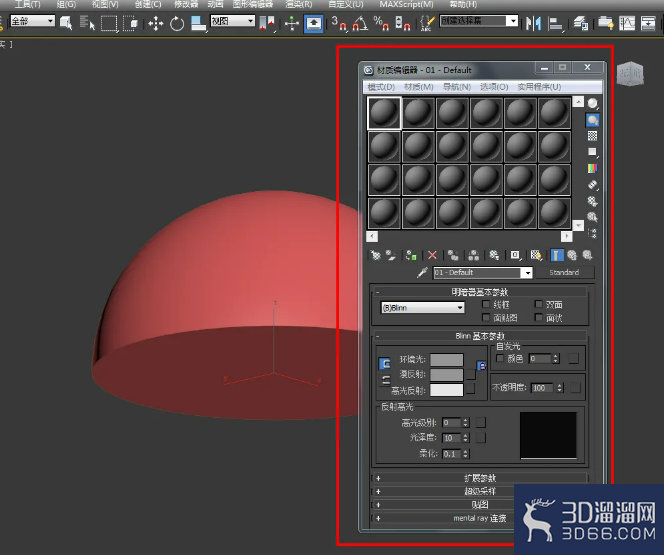
Task: Click specular (高光反射) map button
Action: click(x=470, y=389)
